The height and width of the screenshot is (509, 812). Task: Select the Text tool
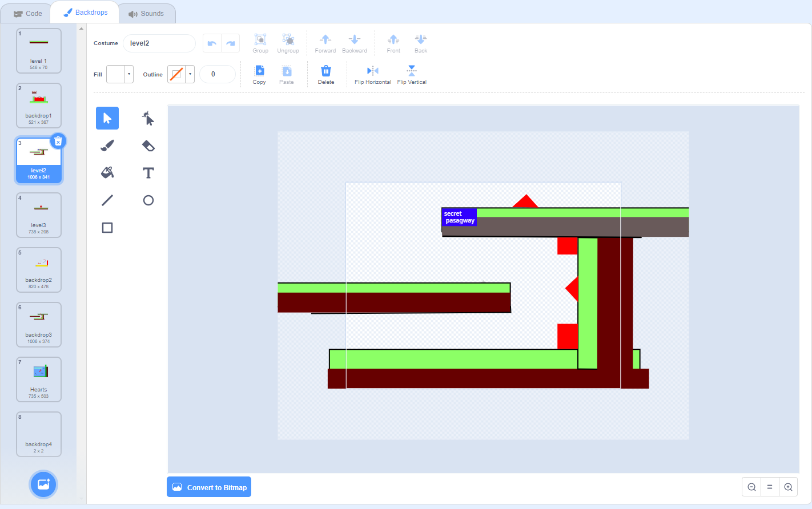point(148,173)
